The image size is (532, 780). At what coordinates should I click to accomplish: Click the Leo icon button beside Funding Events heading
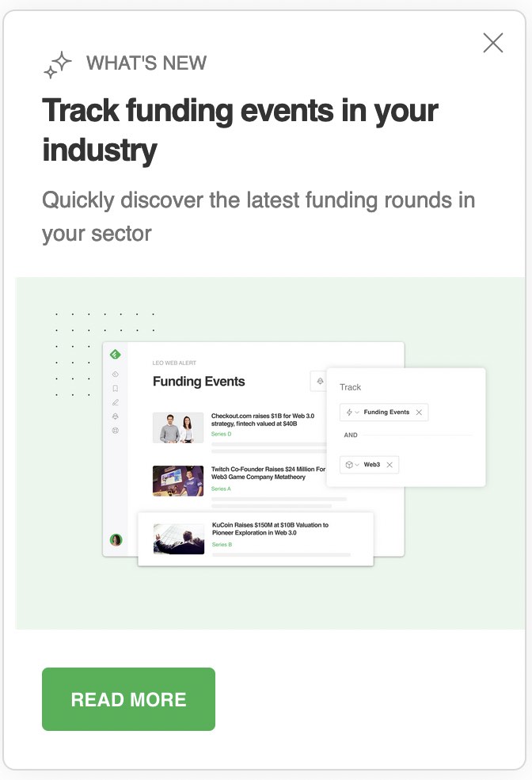pos(320,382)
